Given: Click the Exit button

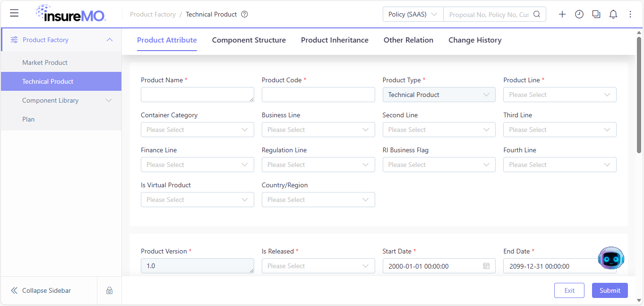Looking at the screenshot, I should [569, 290].
